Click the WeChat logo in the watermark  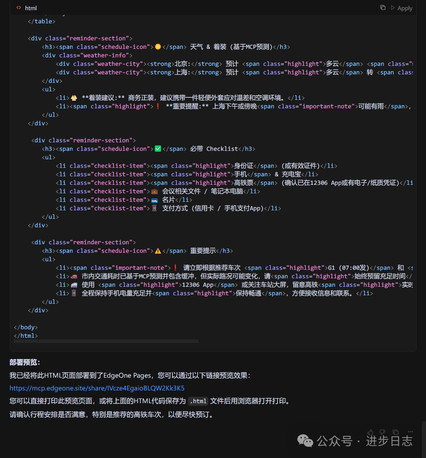point(305,441)
